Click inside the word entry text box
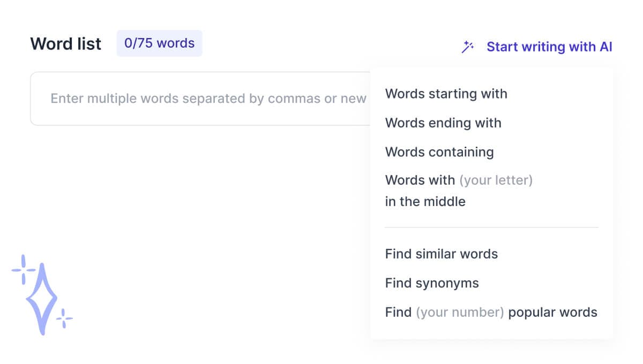Screen dimensions: 643x364 point(204,98)
